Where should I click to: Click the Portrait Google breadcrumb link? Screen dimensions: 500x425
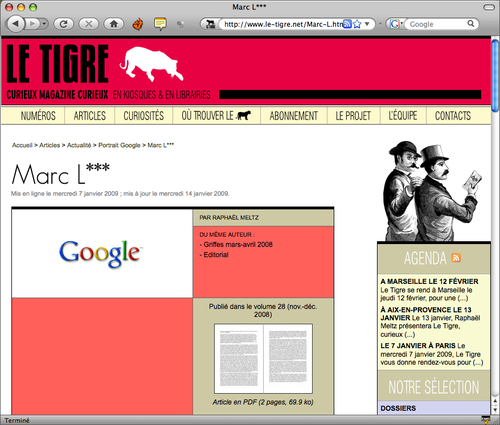(x=119, y=145)
